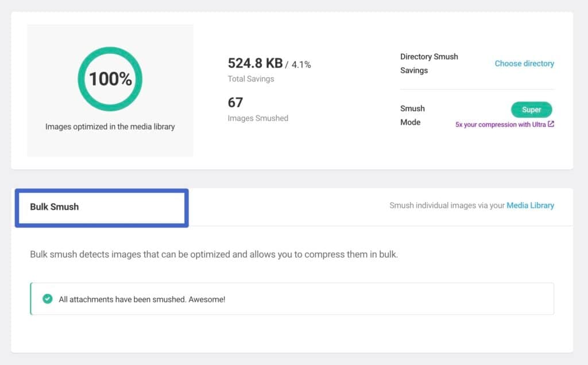Click the green checkmark success icon
588x365 pixels.
[x=48, y=299]
